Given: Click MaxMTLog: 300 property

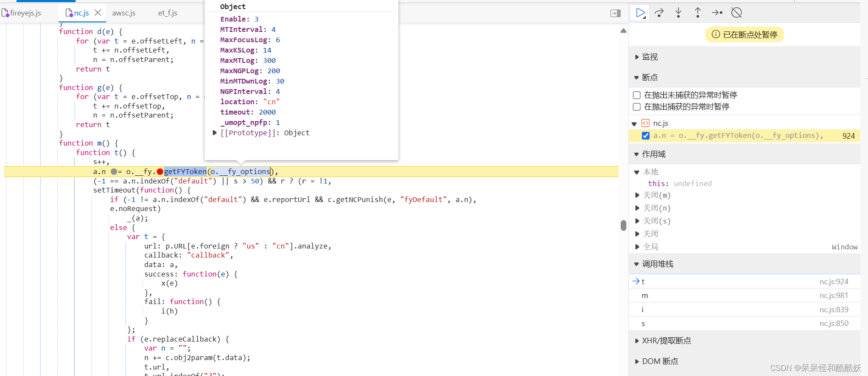Looking at the screenshot, I should point(248,60).
